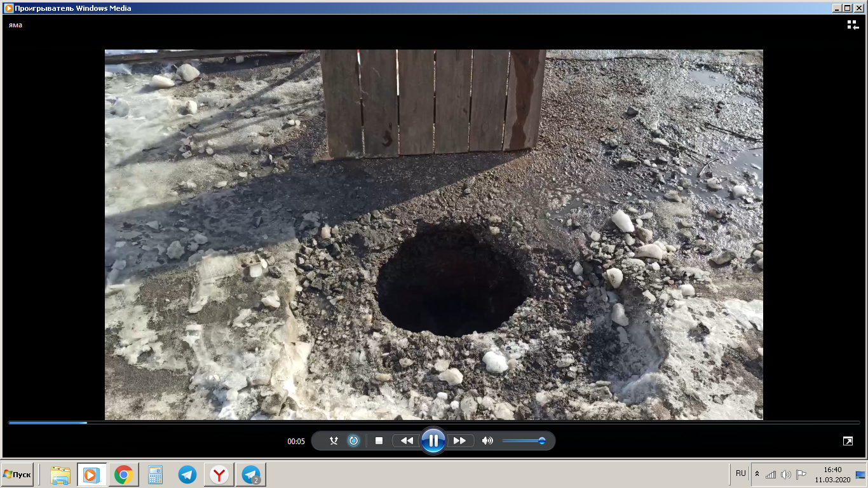Open the Пуск start menu

[17, 475]
